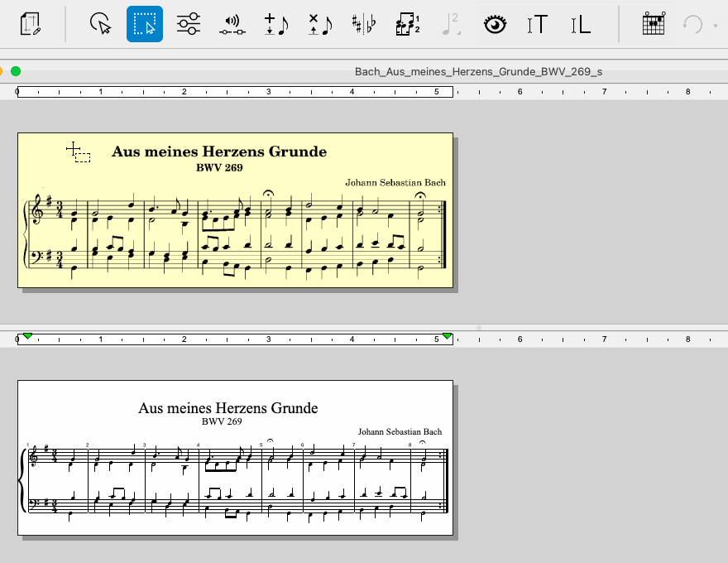Click Johann Sebastian Bach in recognized score

coord(400,431)
